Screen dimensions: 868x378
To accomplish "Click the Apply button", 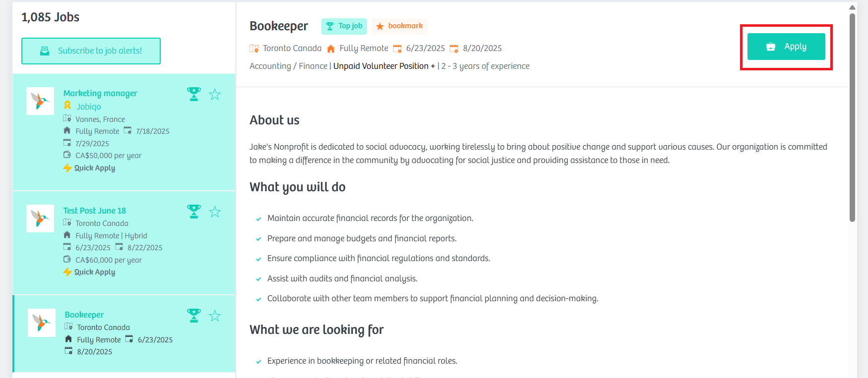I will point(786,47).
